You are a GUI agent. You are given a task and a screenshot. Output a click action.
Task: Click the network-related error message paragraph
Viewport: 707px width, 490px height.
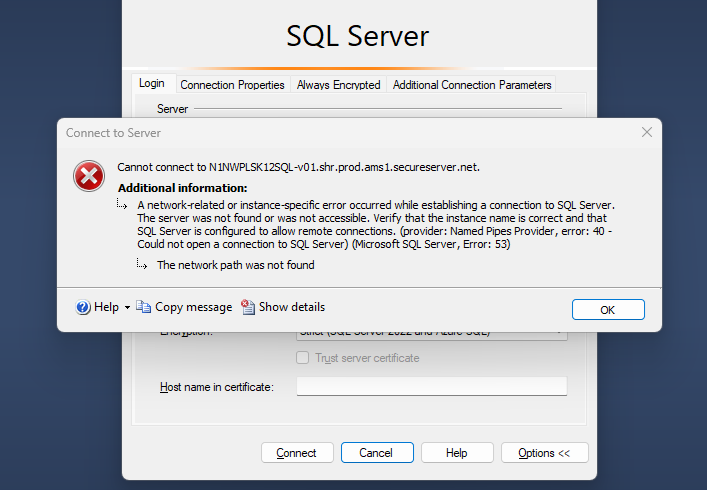(x=376, y=224)
